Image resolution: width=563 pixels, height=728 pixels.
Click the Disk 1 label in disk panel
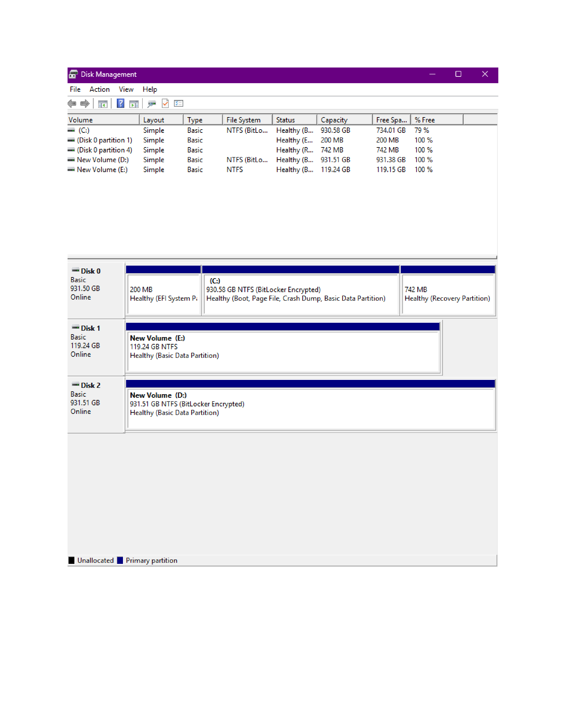click(90, 328)
